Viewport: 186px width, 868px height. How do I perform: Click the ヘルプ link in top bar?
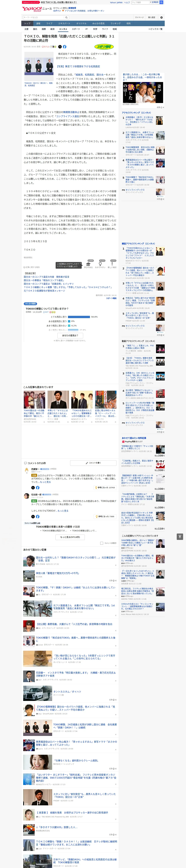click(127, 2)
